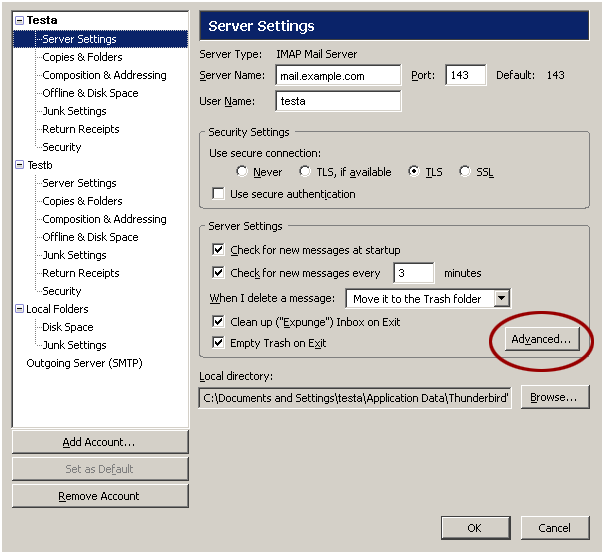The image size is (604, 554).
Task: Open Copies & Folders under Testb
Action: [82, 201]
